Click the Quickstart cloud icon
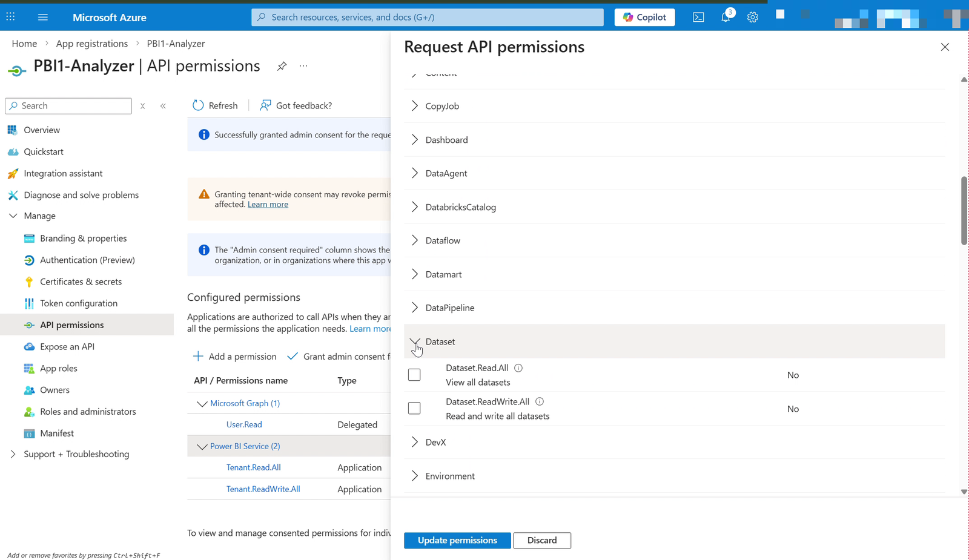 pos(13,151)
